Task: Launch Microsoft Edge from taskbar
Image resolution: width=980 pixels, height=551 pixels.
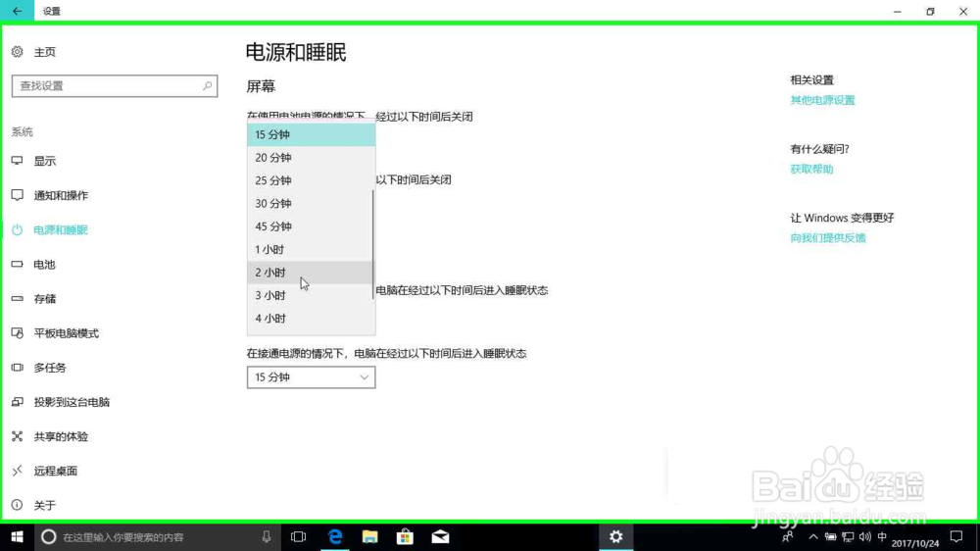Action: click(x=335, y=537)
